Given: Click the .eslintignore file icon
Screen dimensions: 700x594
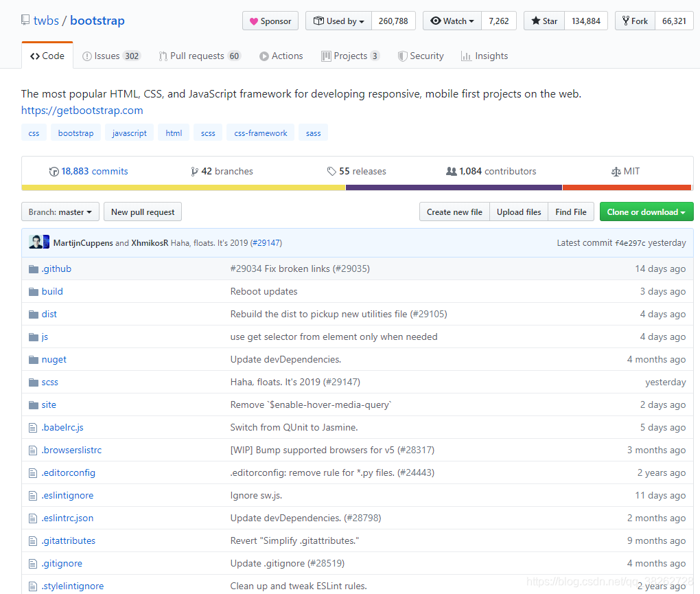Looking at the screenshot, I should coord(32,496).
